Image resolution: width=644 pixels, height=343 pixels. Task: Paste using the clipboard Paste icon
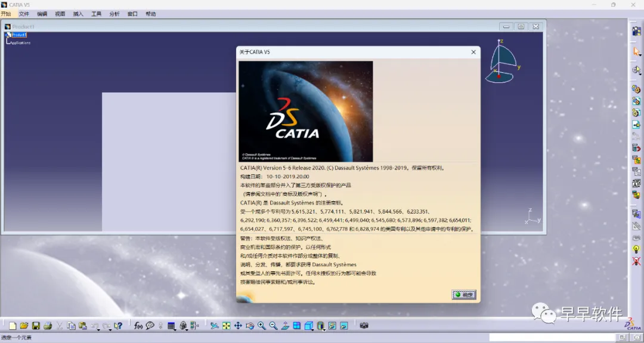pyautogui.click(x=82, y=326)
